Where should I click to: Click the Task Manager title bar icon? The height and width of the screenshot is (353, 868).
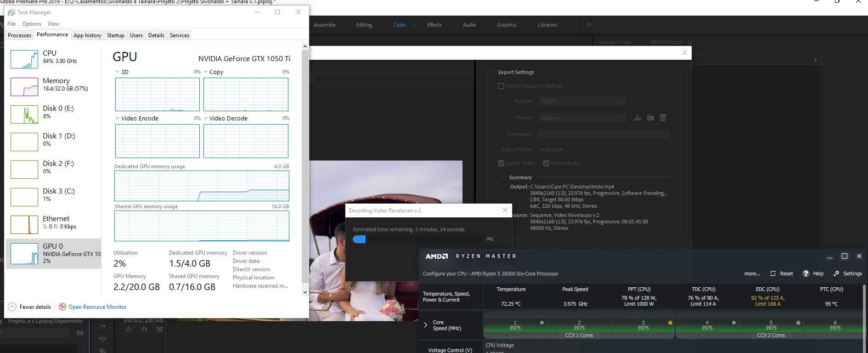point(11,12)
